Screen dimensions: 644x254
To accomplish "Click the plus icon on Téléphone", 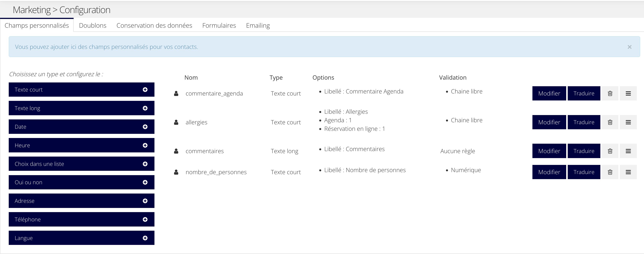I will tap(145, 219).
